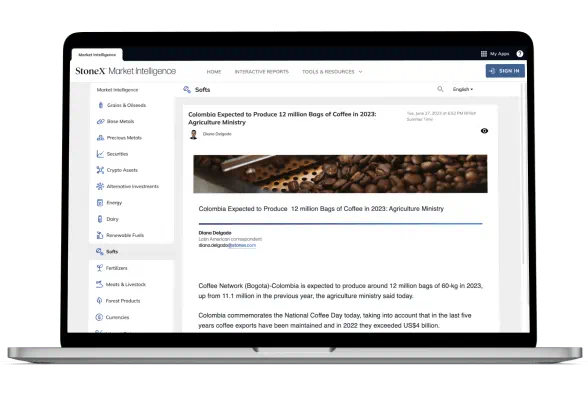This screenshot has height=400, width=588.
Task: Select the Precious Metals icon
Action: (x=100, y=138)
